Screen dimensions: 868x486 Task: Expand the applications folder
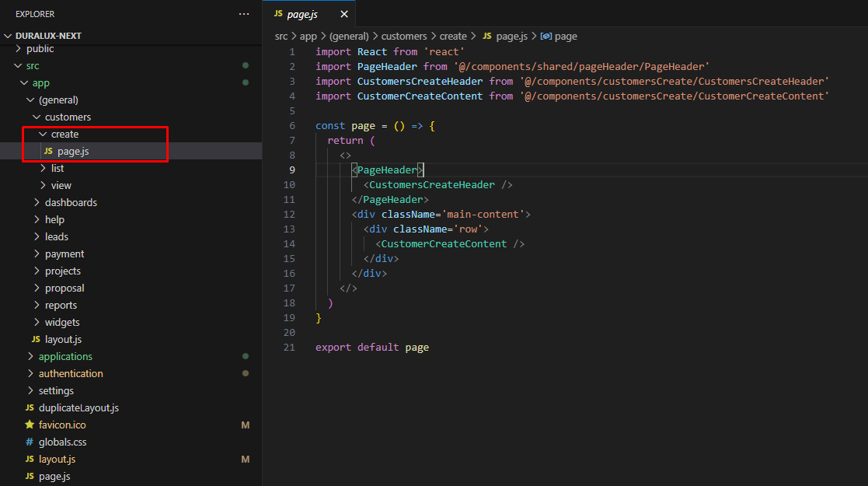(x=65, y=357)
